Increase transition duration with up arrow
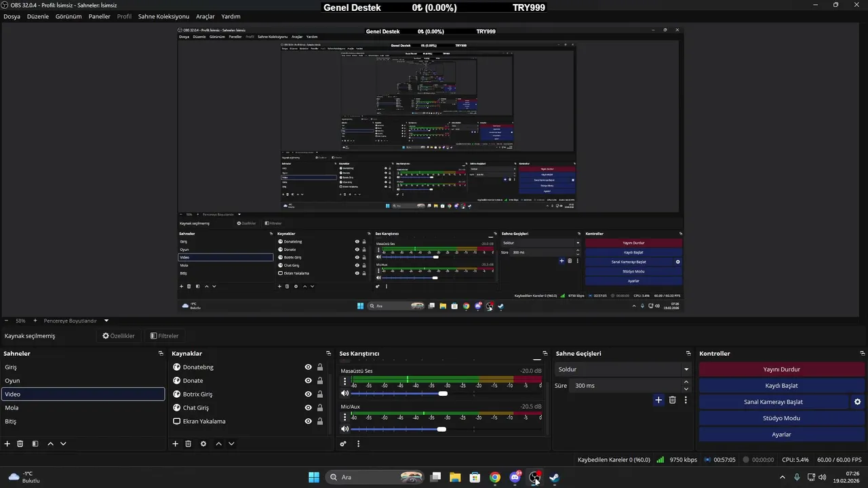The image size is (868, 488). point(686,382)
